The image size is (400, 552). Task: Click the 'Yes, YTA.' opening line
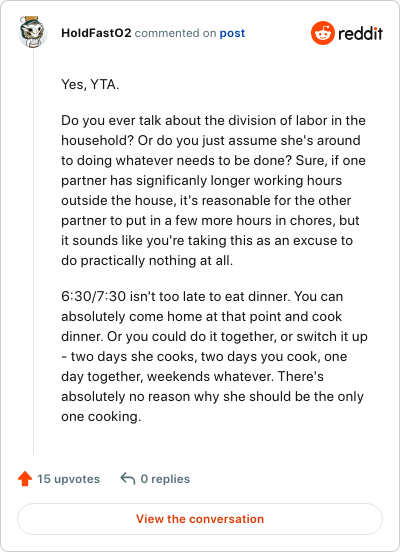(90, 84)
